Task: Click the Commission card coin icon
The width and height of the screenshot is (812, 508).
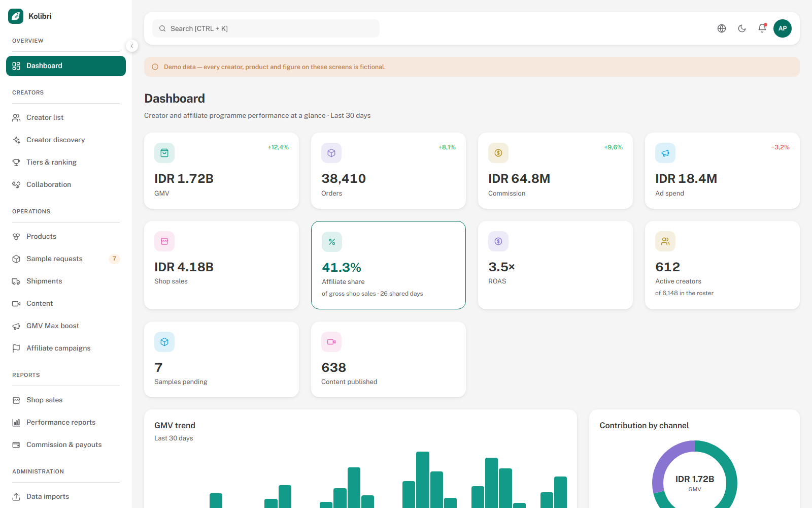Action: 498,153
